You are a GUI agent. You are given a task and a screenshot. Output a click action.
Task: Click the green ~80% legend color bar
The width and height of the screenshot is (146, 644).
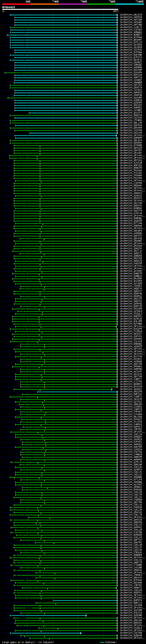click(x=101, y=4)
